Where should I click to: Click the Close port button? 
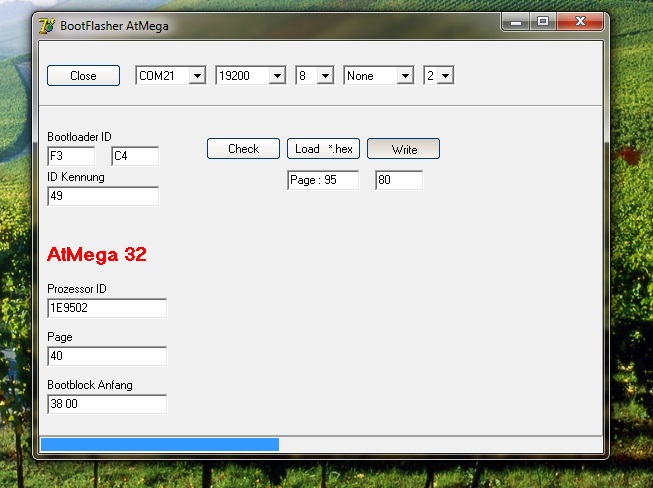(x=83, y=75)
